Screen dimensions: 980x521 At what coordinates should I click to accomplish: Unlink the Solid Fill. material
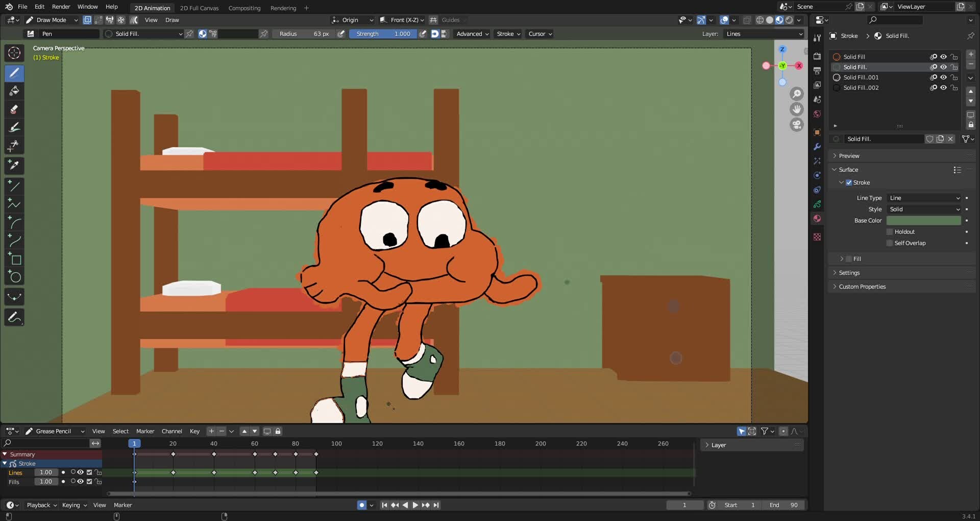point(950,138)
